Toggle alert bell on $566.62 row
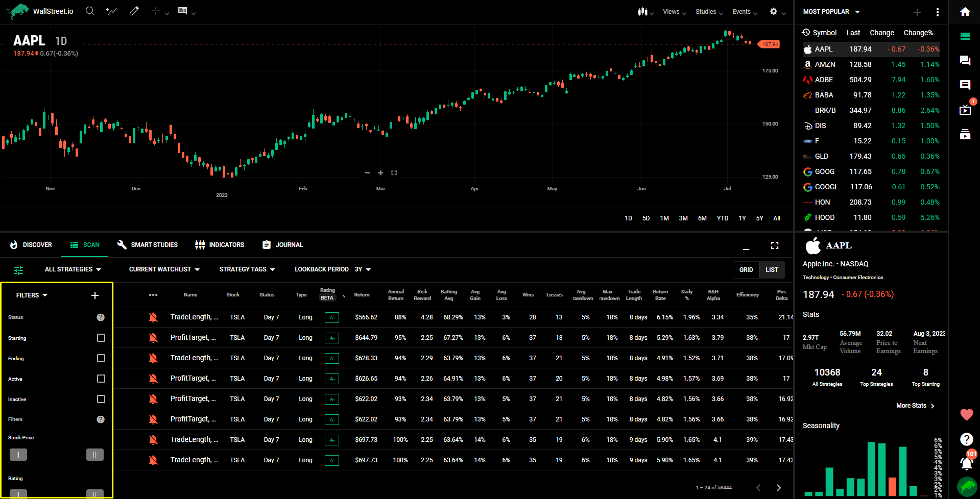 (153, 317)
